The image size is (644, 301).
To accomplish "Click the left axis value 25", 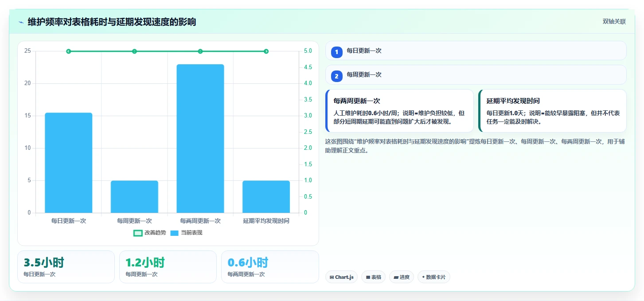I will pyautogui.click(x=28, y=51).
